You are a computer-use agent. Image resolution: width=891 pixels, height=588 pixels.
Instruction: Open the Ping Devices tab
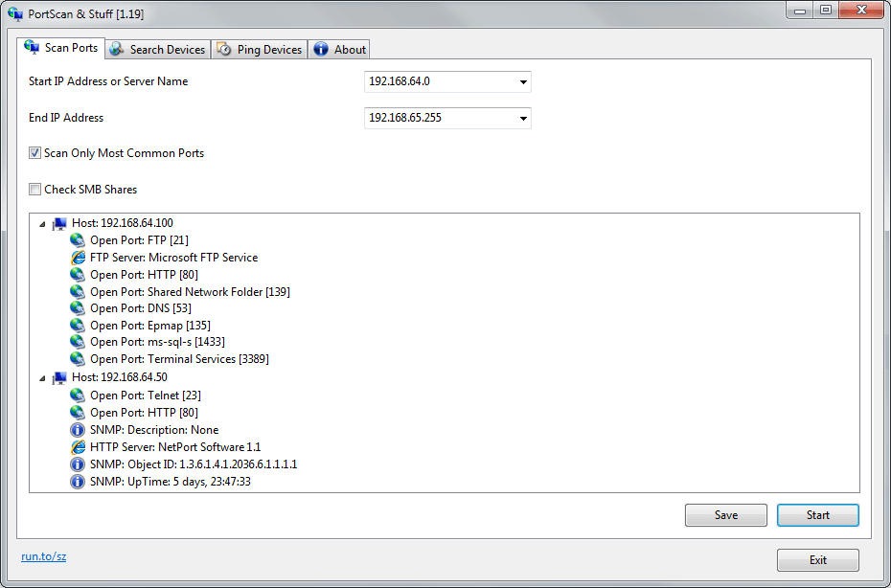pos(259,48)
